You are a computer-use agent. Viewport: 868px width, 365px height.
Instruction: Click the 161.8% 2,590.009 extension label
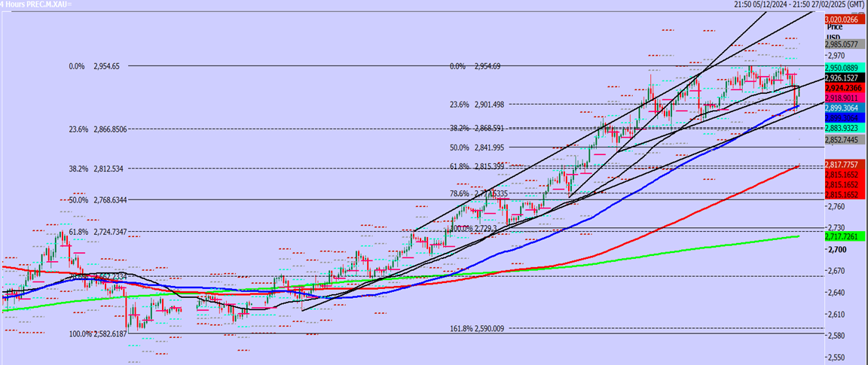point(476,329)
